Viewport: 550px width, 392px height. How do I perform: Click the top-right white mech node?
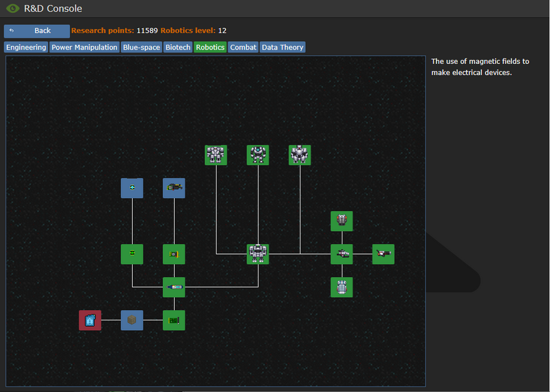click(300, 155)
